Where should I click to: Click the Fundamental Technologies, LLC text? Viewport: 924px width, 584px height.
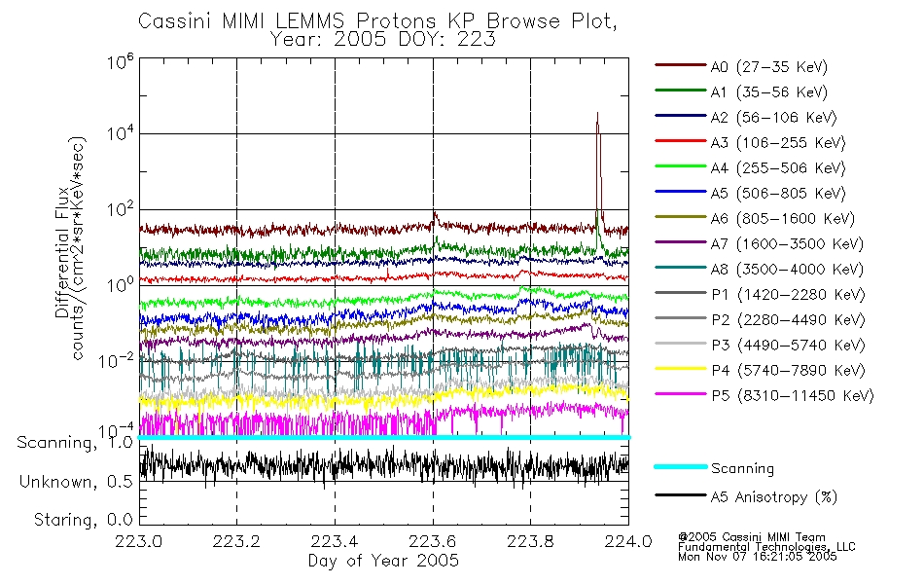766,547
